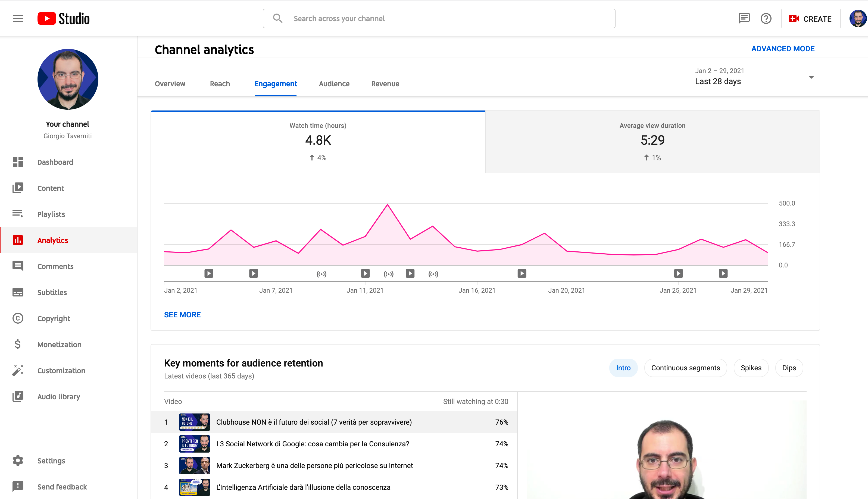
Task: Click the Mark Zuckerberg video thumbnail
Action: coord(195,465)
